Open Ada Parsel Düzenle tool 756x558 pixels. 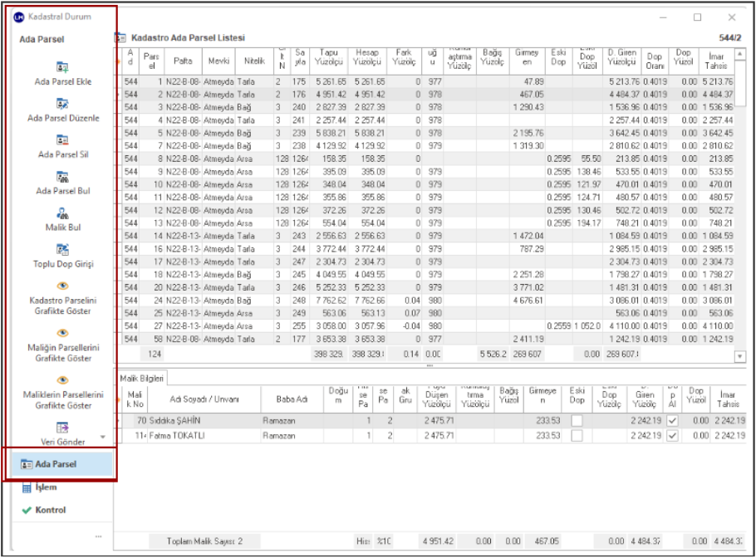(x=63, y=103)
